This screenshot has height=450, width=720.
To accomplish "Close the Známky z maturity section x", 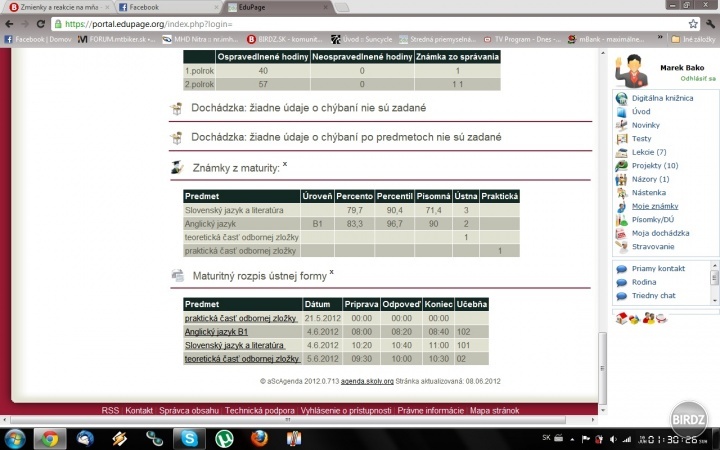I will tap(285, 164).
